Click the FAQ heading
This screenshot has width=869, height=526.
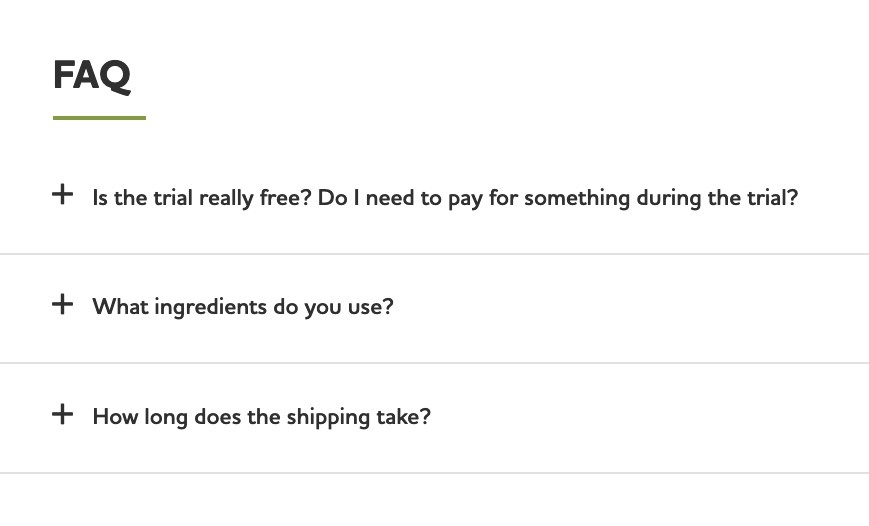[92, 76]
